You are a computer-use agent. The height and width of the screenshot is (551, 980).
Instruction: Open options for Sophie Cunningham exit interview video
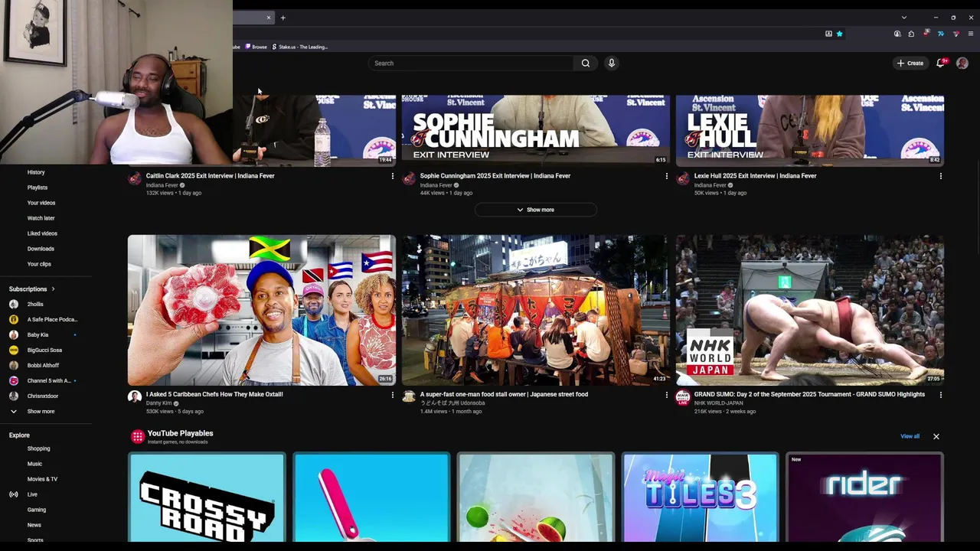667,176
